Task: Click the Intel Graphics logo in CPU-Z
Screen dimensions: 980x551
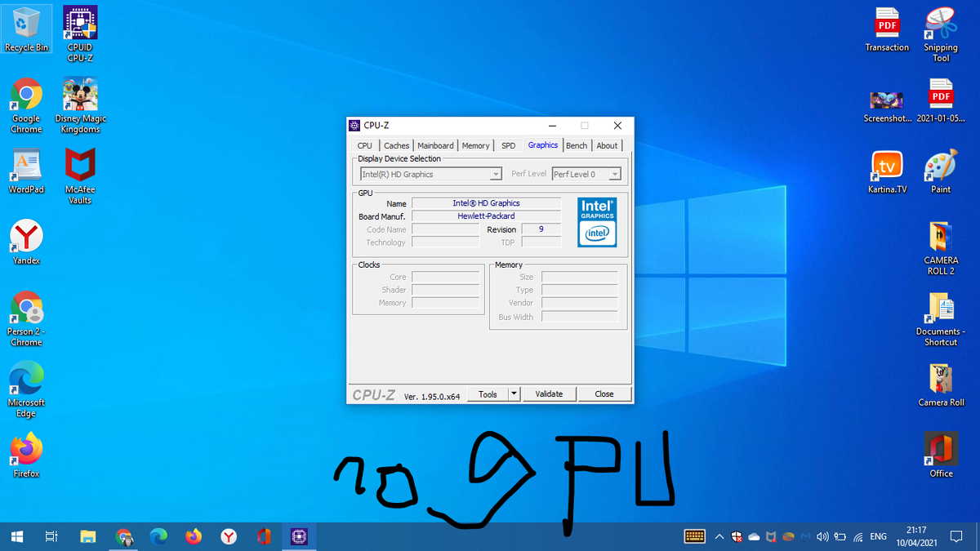Action: point(597,222)
